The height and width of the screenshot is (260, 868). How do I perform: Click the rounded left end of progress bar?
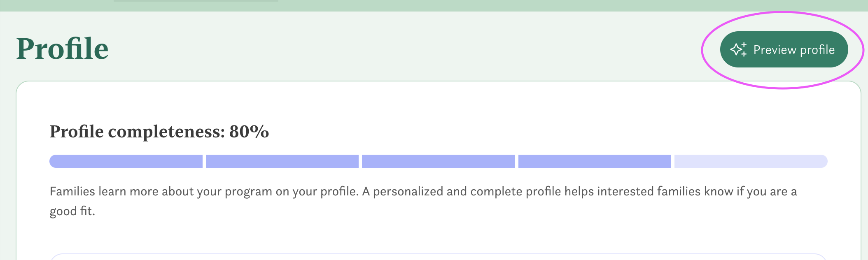[54, 161]
